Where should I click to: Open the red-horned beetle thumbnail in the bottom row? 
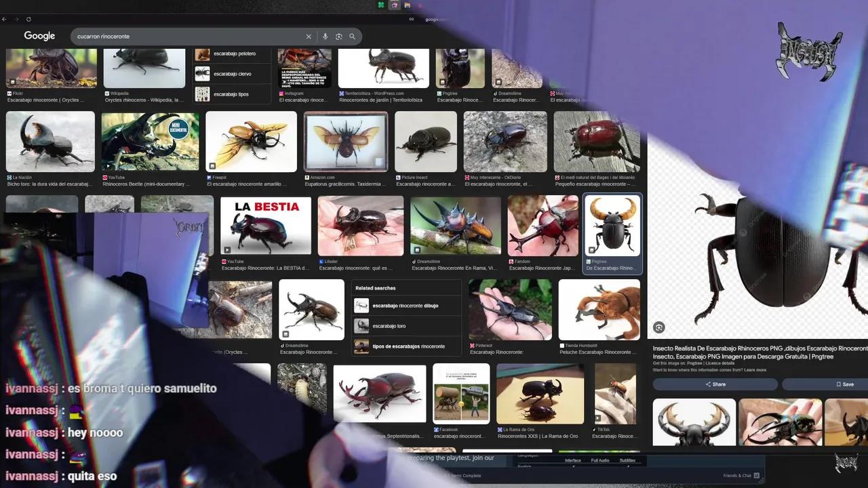point(380,394)
